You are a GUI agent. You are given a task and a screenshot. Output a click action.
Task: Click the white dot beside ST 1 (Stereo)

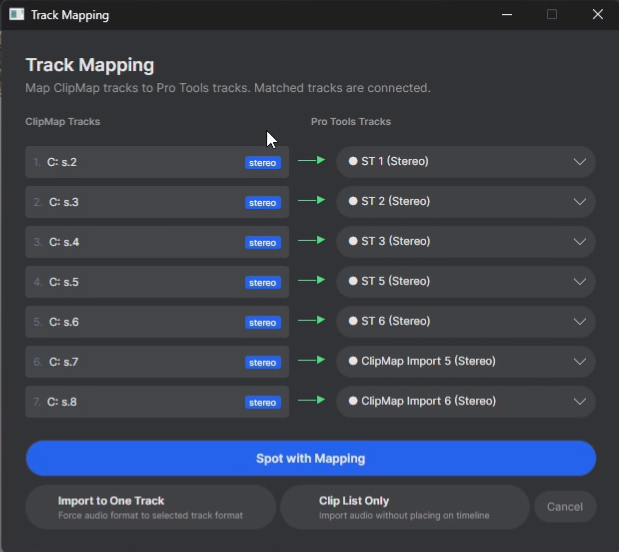coord(353,161)
